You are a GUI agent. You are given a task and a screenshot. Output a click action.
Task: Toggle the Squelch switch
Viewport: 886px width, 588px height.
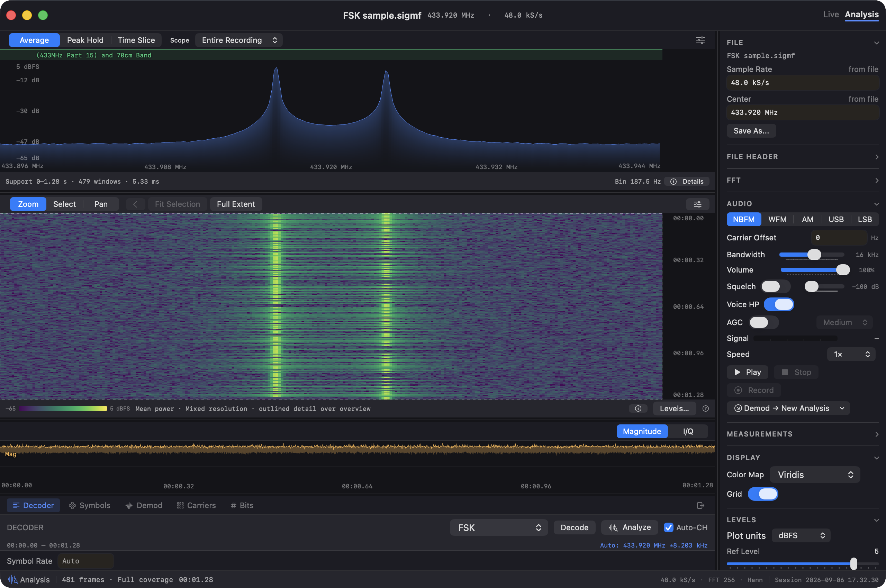pos(775,286)
